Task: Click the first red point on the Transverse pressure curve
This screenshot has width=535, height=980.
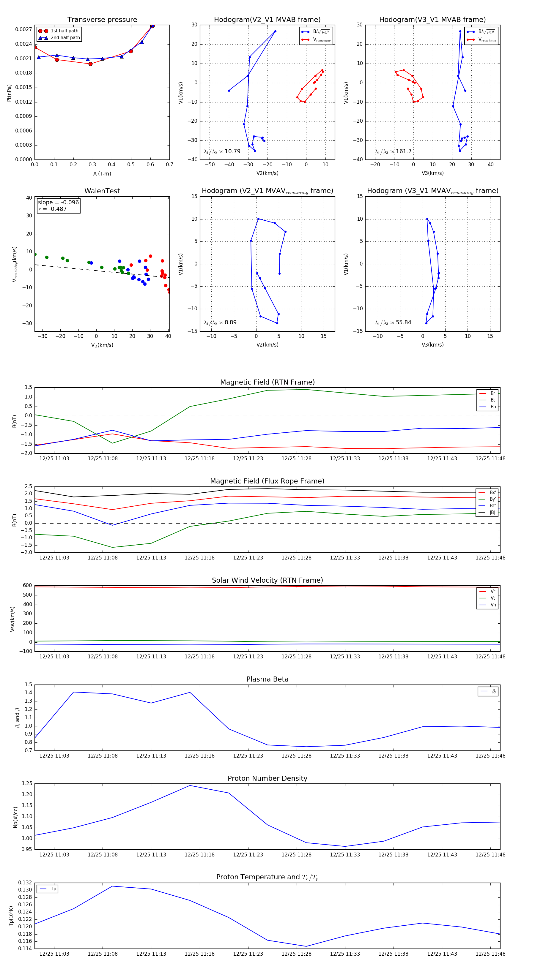Action: pyautogui.click(x=35, y=47)
